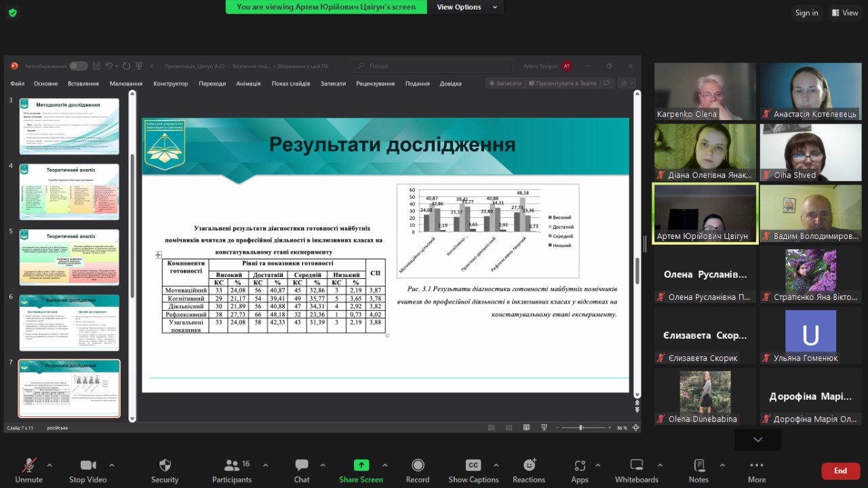Screen dimensions: 868x488
Task: Click the View button in Zoom
Action: point(844,13)
